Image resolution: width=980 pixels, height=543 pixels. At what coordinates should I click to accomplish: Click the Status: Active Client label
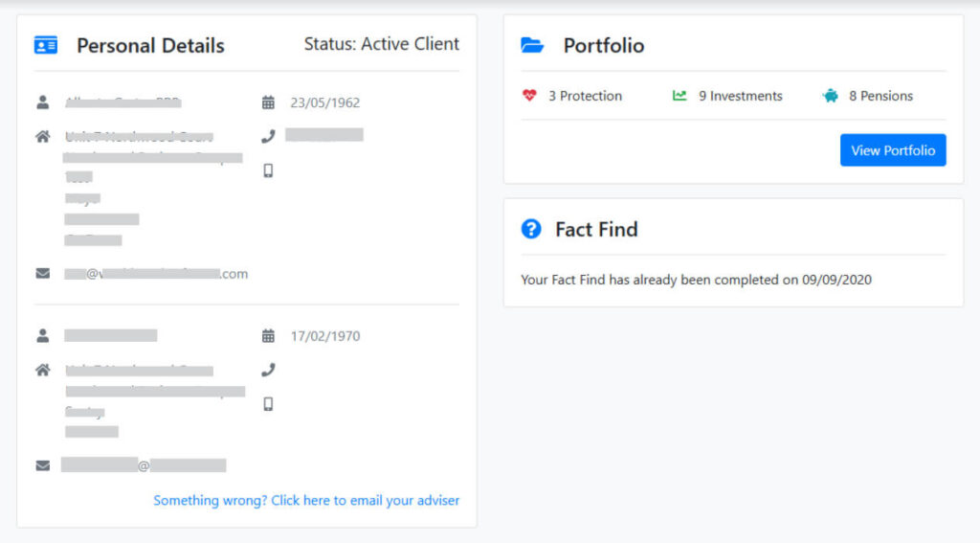(381, 44)
